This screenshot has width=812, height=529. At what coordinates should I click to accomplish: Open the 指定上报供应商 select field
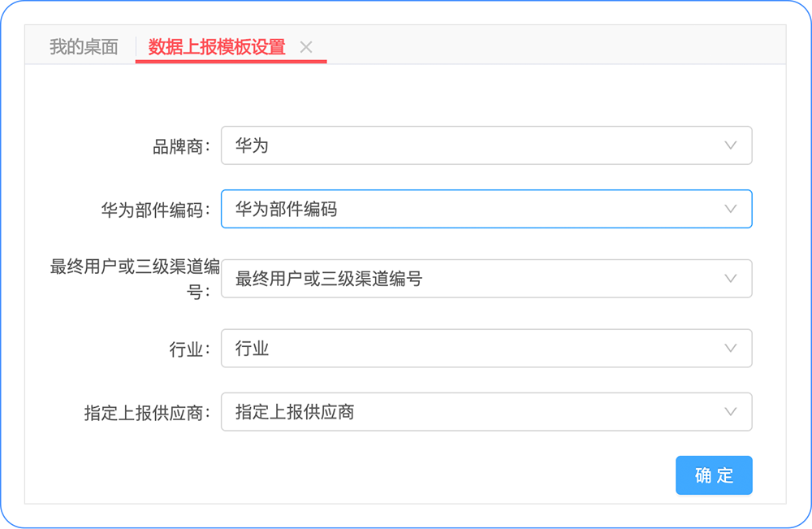[471, 412]
